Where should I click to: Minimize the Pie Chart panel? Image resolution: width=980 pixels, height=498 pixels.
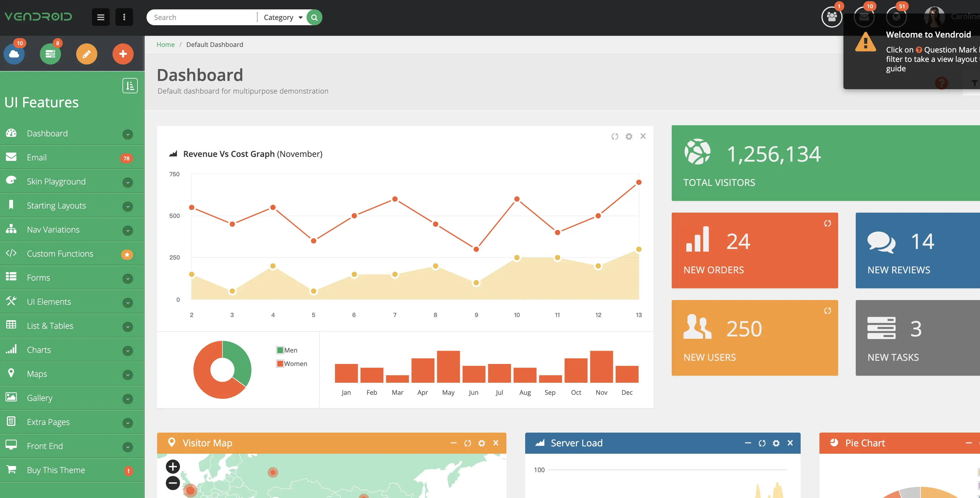(x=969, y=443)
